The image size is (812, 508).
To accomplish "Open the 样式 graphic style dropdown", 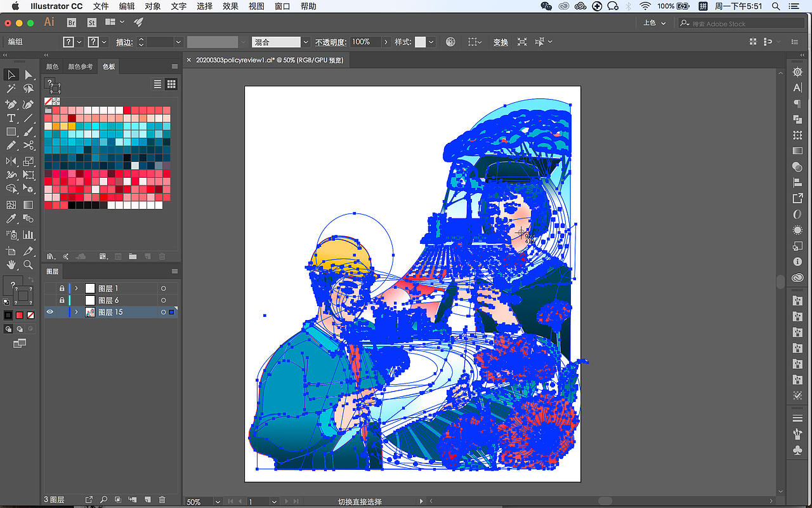I will (431, 42).
